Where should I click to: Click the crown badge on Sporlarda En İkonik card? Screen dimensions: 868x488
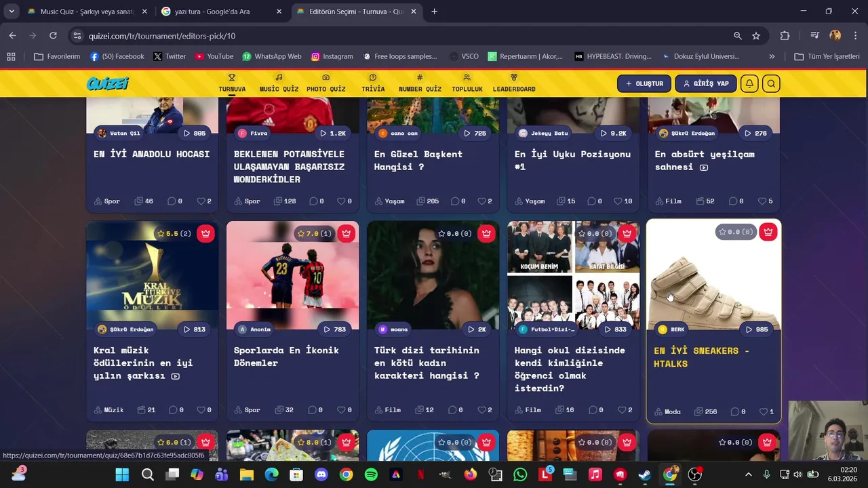[x=346, y=233]
